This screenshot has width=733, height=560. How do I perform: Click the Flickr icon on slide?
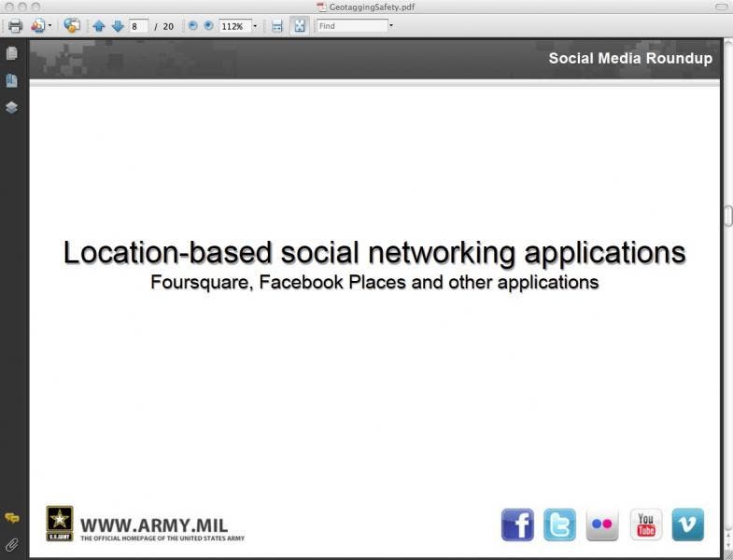coord(602,525)
